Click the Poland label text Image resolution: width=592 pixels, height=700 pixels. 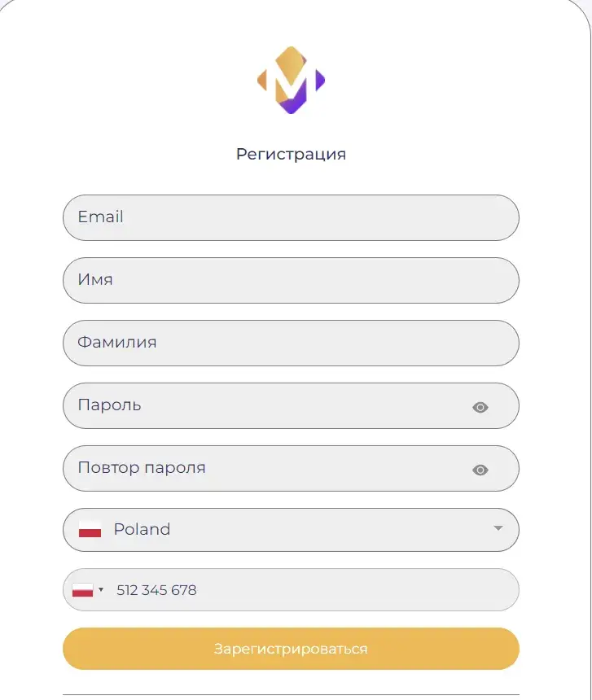click(142, 529)
